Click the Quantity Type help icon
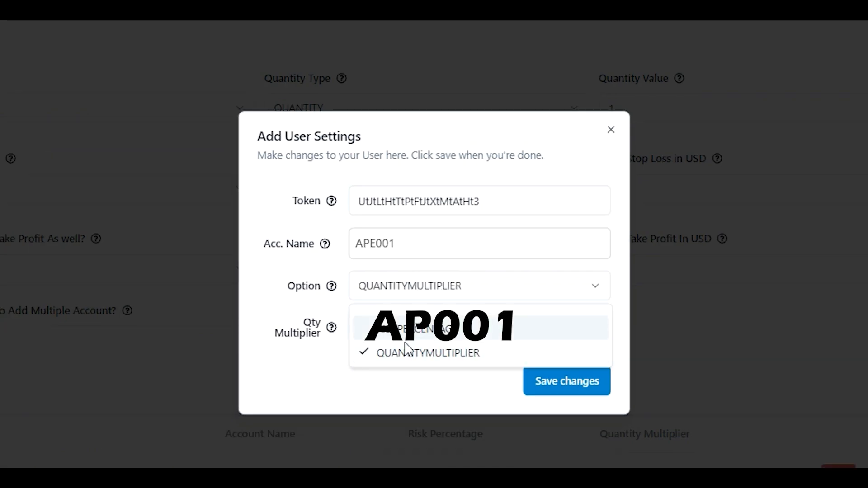868x488 pixels. pyautogui.click(x=342, y=78)
